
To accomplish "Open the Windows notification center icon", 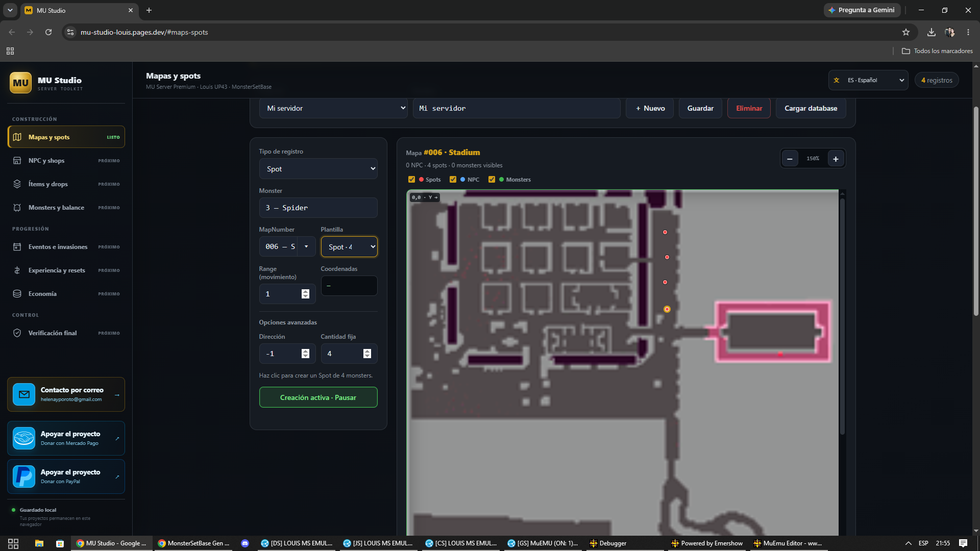I will (x=963, y=543).
